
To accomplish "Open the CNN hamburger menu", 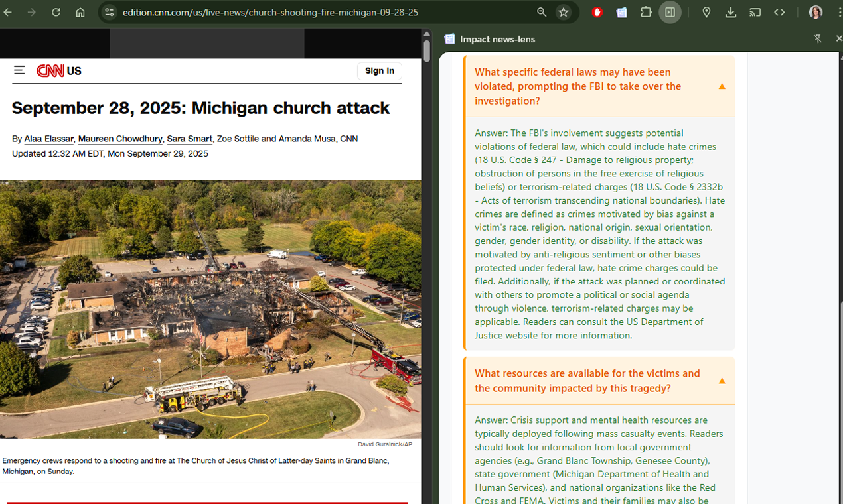I will (19, 70).
